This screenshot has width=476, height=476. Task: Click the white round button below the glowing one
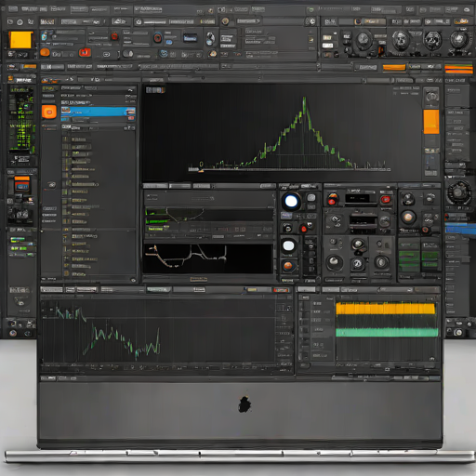(x=288, y=246)
